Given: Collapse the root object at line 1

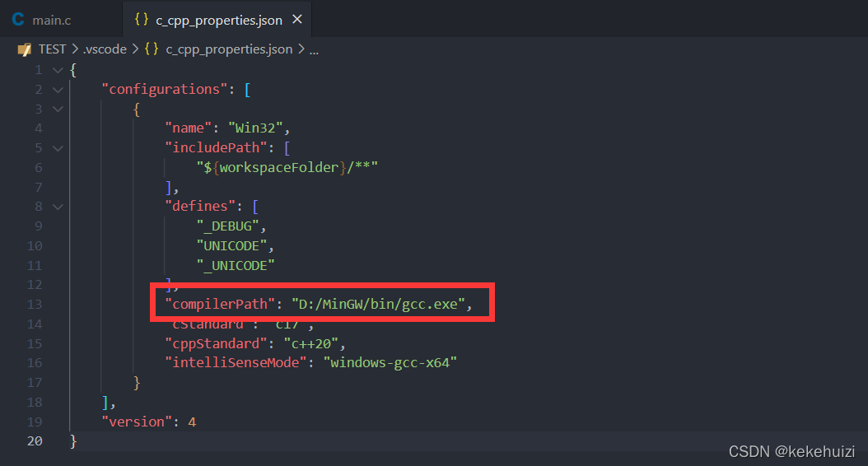Looking at the screenshot, I should (58, 70).
